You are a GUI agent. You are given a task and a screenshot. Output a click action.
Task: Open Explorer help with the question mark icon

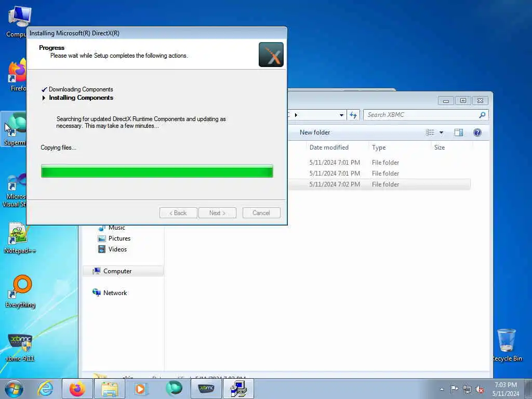point(477,132)
